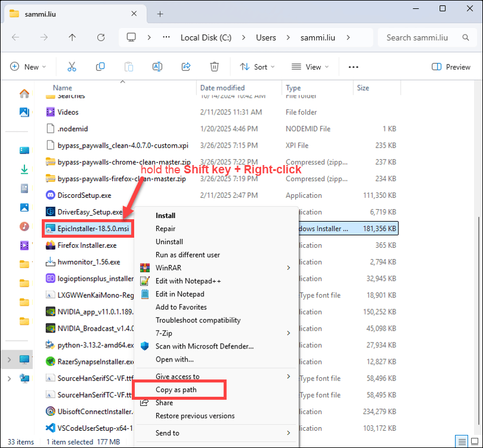Click the Paste clipboard icon

click(129, 67)
